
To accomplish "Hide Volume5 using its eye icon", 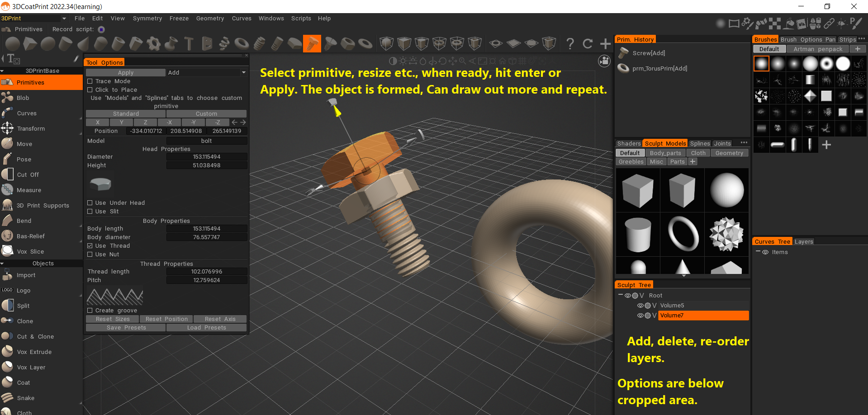I will coord(640,306).
